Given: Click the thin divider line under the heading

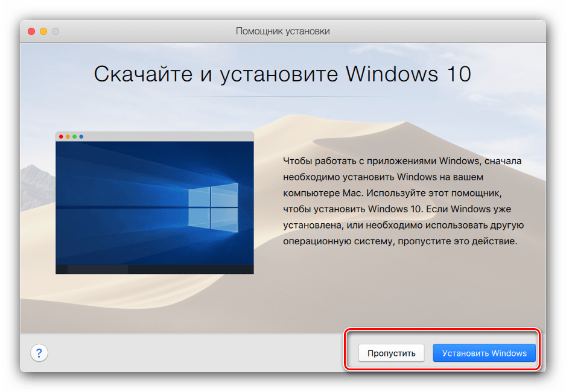Looking at the screenshot, I should point(282,96).
